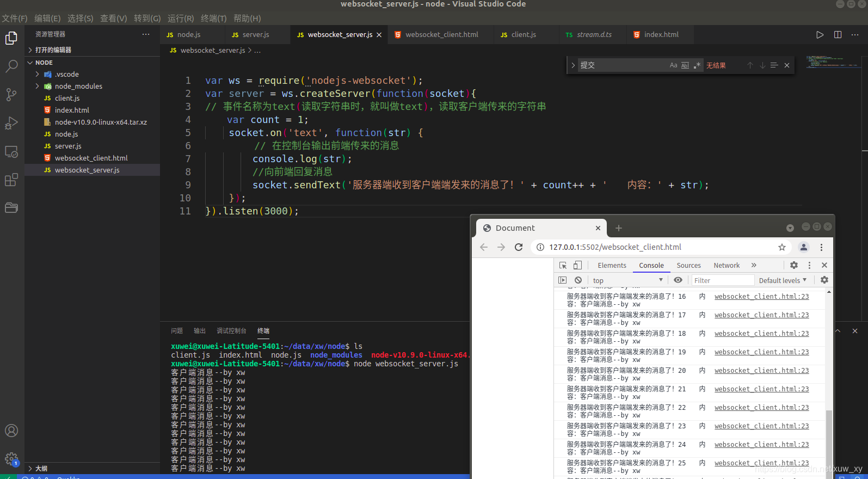Viewport: 868px width, 479px height.
Task: Open the Default levels dropdown
Action: (x=783, y=280)
